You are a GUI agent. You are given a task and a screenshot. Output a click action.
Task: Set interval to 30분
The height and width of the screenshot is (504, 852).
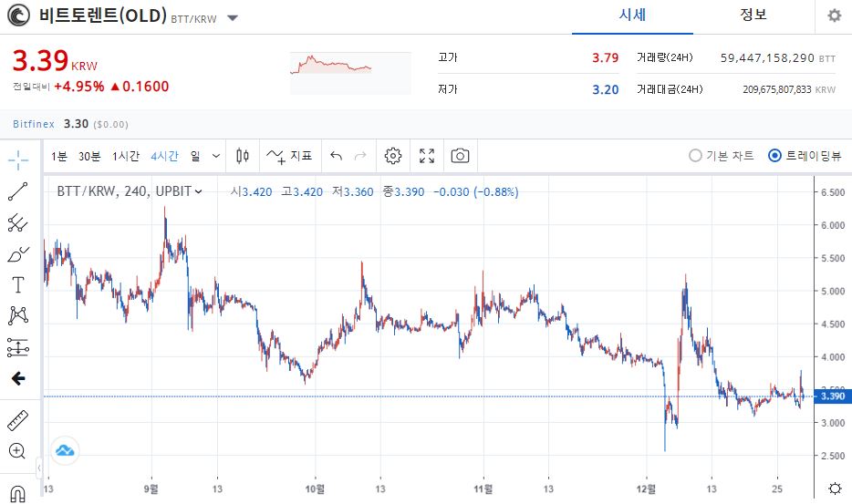pyautogui.click(x=89, y=157)
